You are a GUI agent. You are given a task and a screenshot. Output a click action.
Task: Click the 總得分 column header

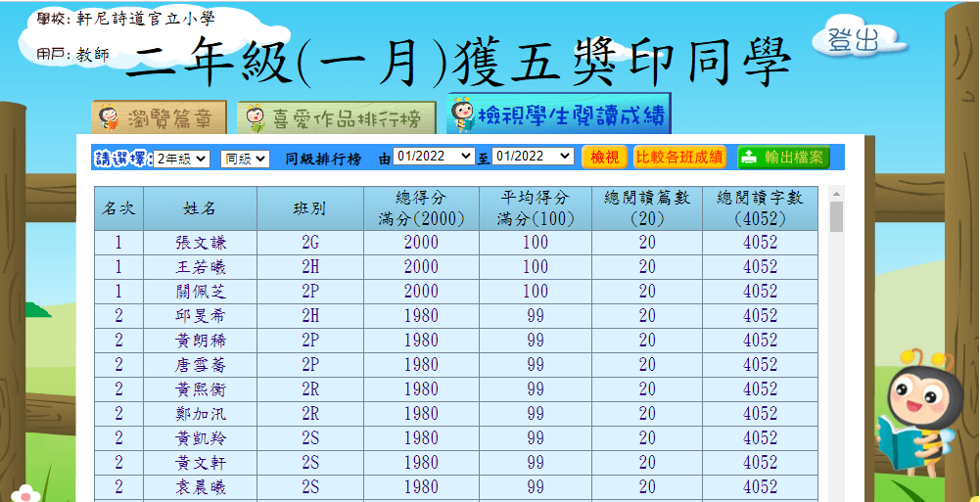421,208
